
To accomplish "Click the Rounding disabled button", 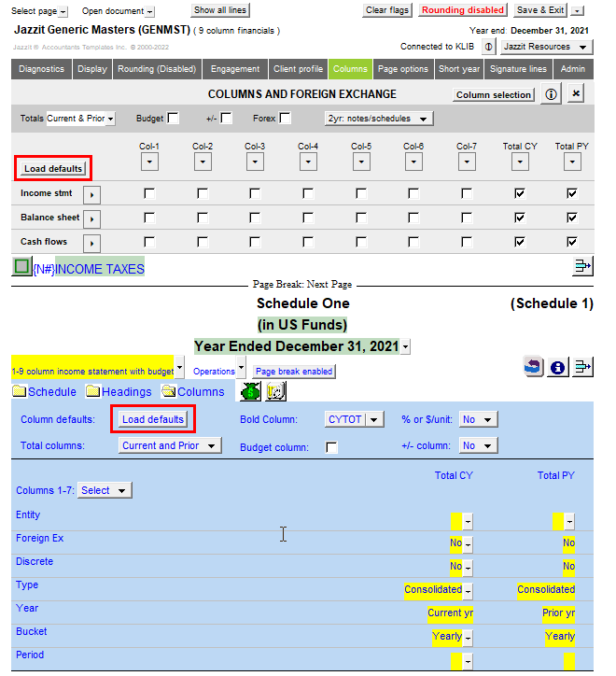I will [463, 10].
